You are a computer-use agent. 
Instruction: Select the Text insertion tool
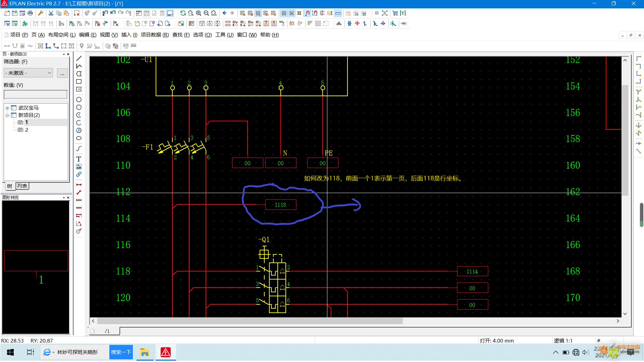click(x=79, y=159)
